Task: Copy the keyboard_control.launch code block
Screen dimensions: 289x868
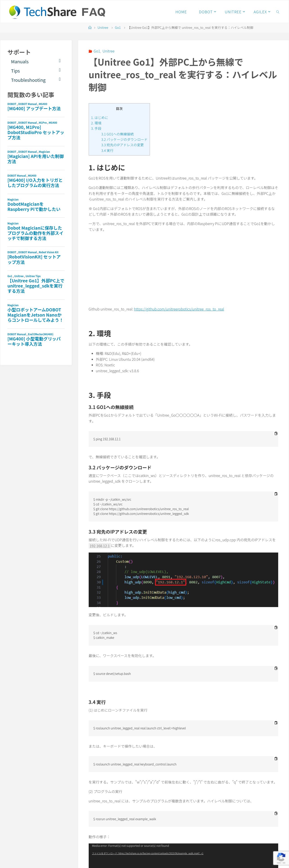Action: pyautogui.click(x=276, y=758)
